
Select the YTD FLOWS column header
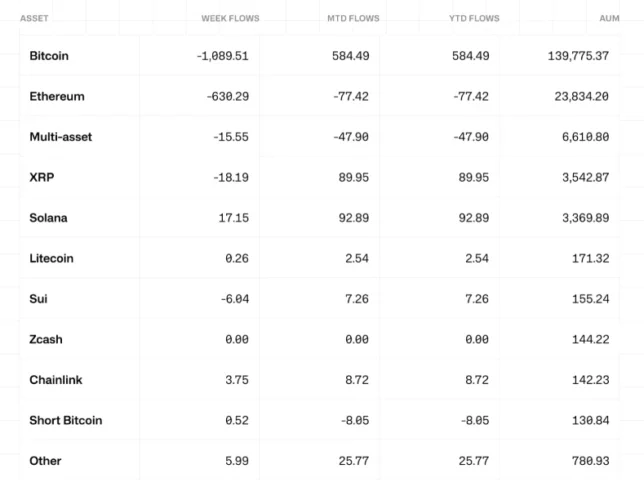tap(475, 18)
